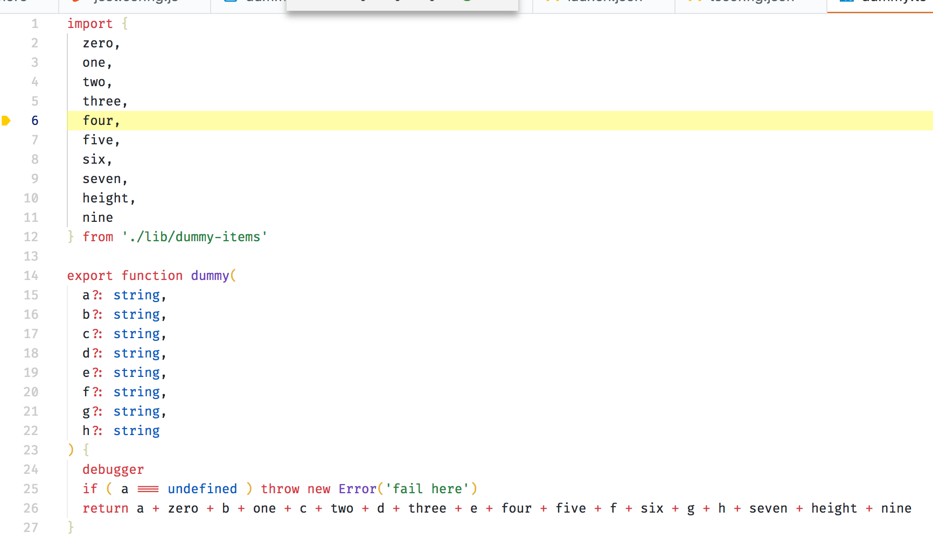Toggle a breakpoint at the return statement line 26
The width and height of the screenshot is (933, 560).
pos(7,508)
